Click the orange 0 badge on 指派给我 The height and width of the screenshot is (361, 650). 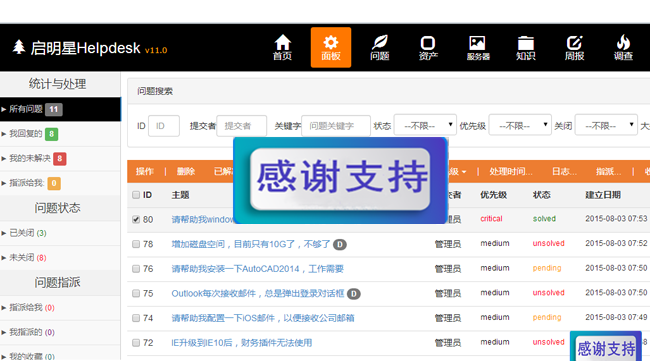(54, 183)
